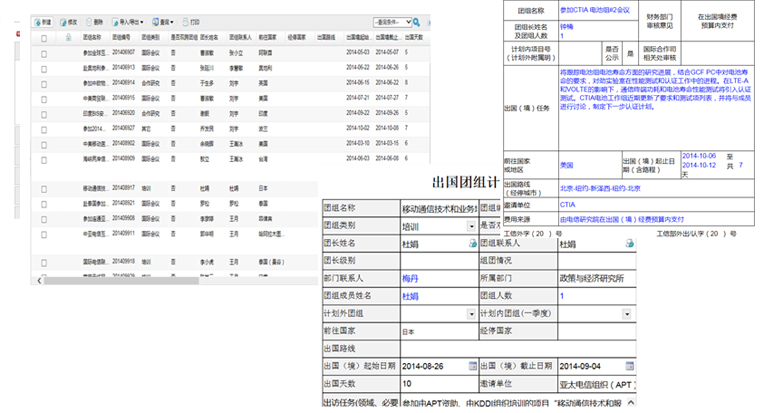Toggle the select-all checkbox in list header
The height and width of the screenshot is (413, 784).
[44, 38]
